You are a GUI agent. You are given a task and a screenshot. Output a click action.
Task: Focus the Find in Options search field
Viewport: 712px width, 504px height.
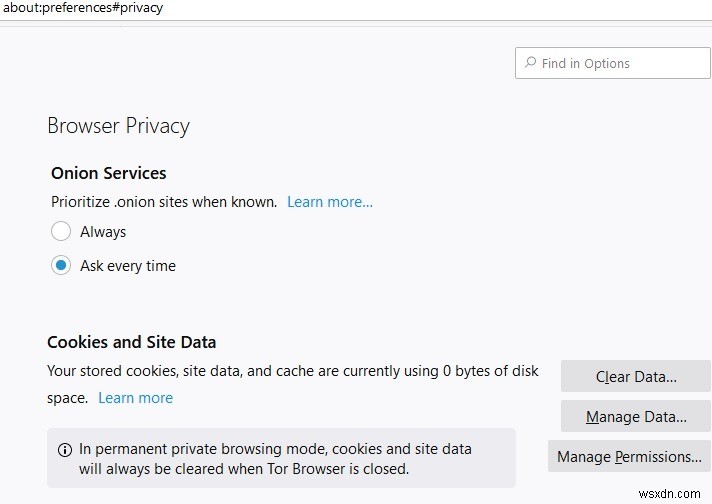613,63
